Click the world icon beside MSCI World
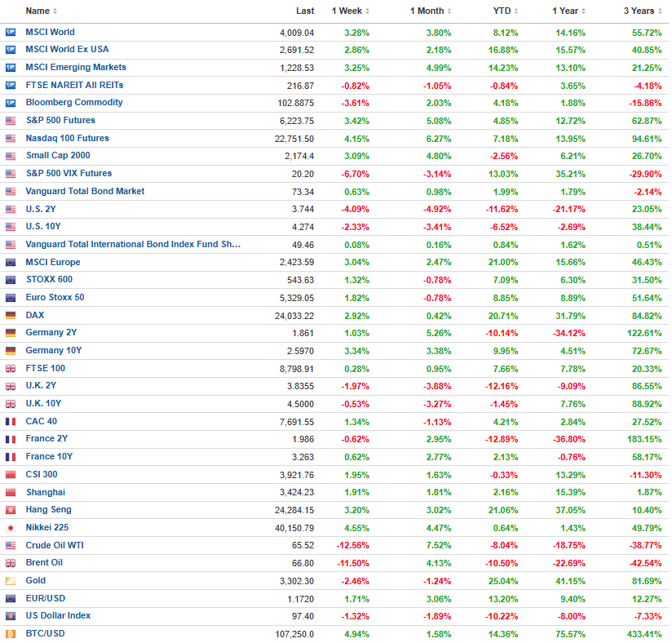672x643 pixels. click(11, 32)
